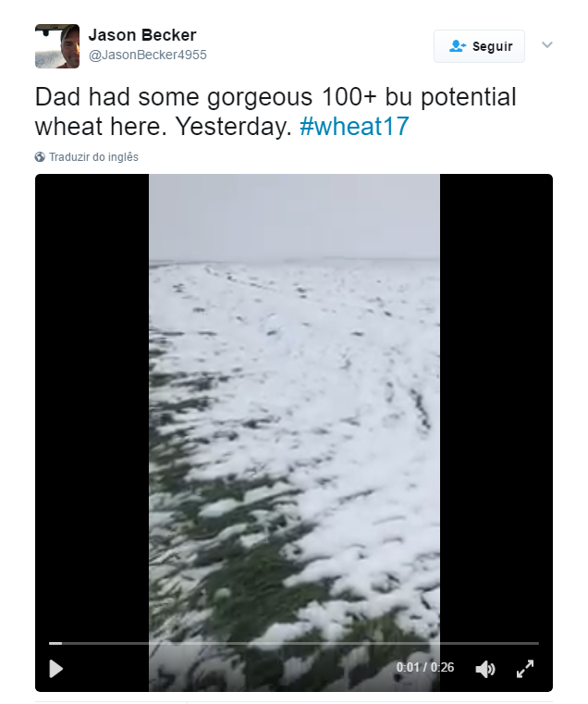Open the #wheat17 hashtag
Image resolution: width=588 pixels, height=704 pixels.
coord(354,127)
